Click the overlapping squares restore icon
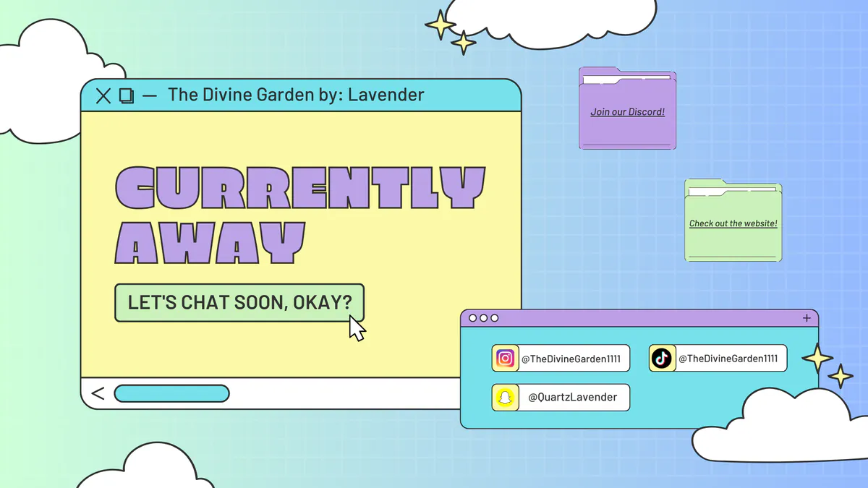The height and width of the screenshot is (488, 868). [127, 95]
